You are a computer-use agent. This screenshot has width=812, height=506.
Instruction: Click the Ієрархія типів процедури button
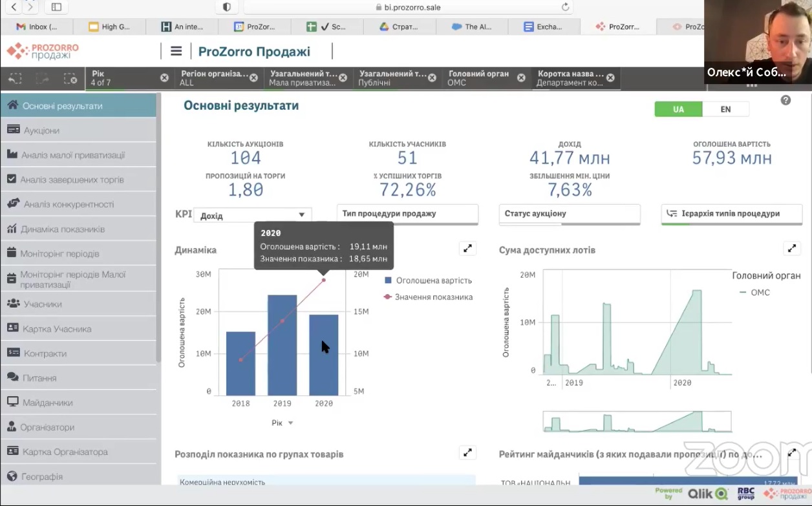[731, 214]
